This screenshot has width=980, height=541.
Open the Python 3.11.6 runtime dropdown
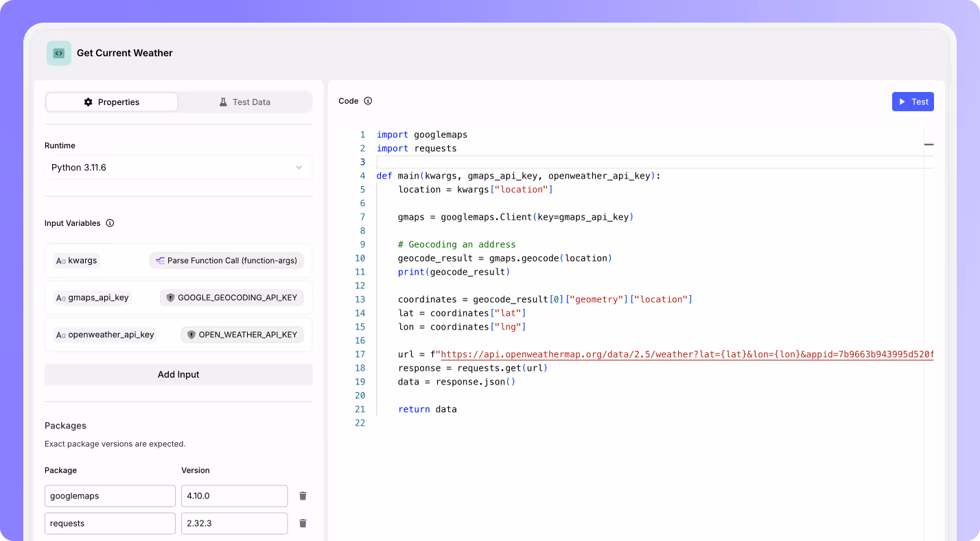pos(178,168)
